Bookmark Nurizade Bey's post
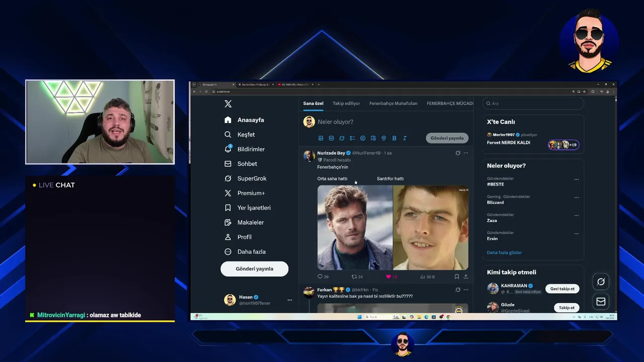This screenshot has height=362, width=644. tap(457, 277)
